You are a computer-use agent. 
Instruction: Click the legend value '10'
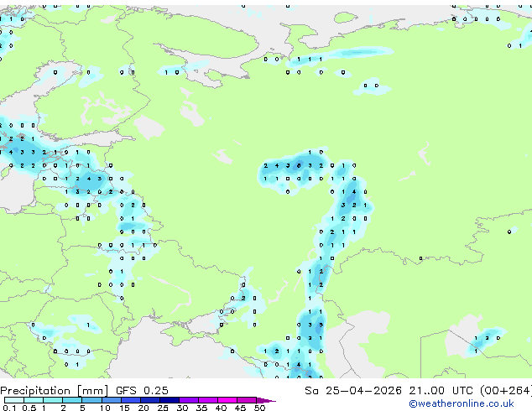point(105,408)
